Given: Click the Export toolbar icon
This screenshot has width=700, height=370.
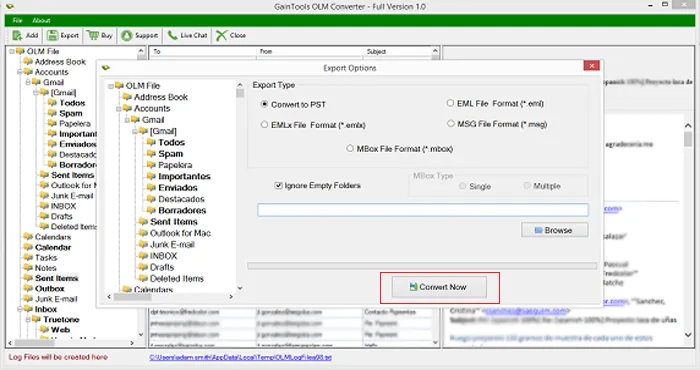Looking at the screenshot, I should pos(53,35).
